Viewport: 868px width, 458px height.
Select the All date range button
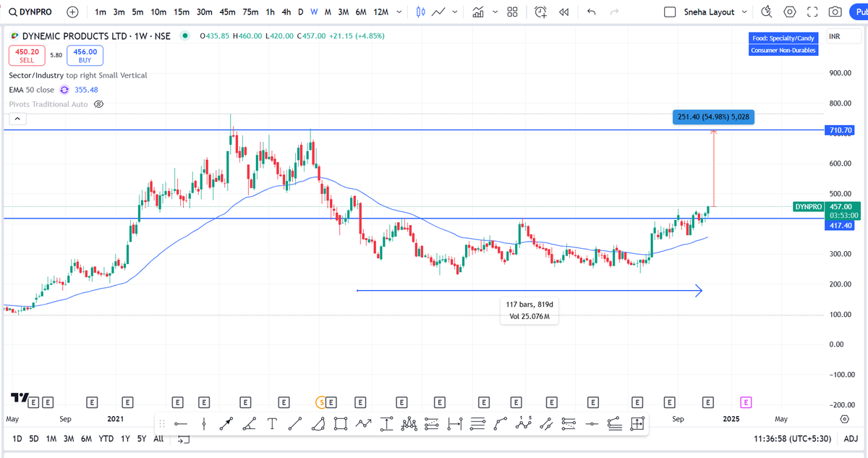pos(158,438)
